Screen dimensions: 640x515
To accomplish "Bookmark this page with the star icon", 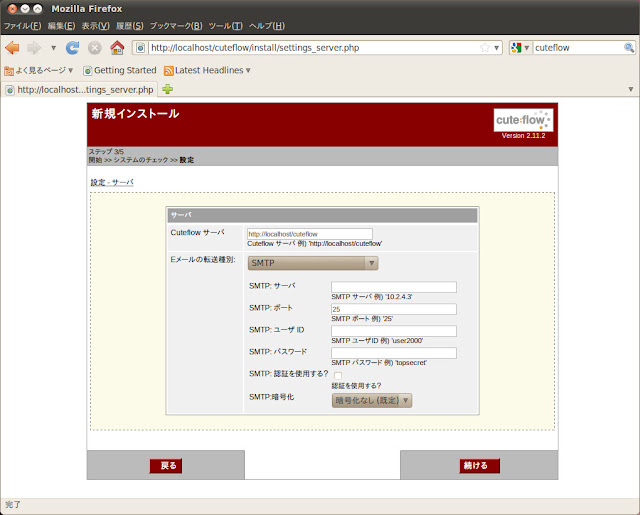I will 484,48.
